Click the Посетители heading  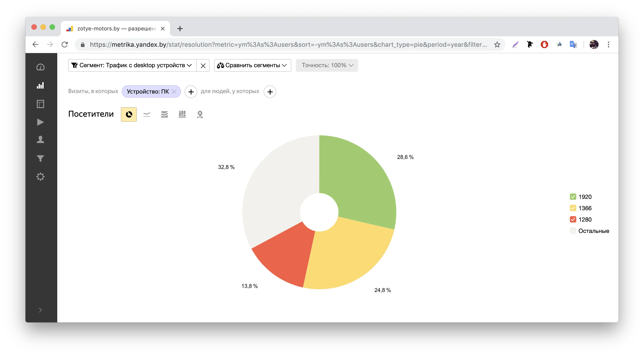pyautogui.click(x=91, y=114)
